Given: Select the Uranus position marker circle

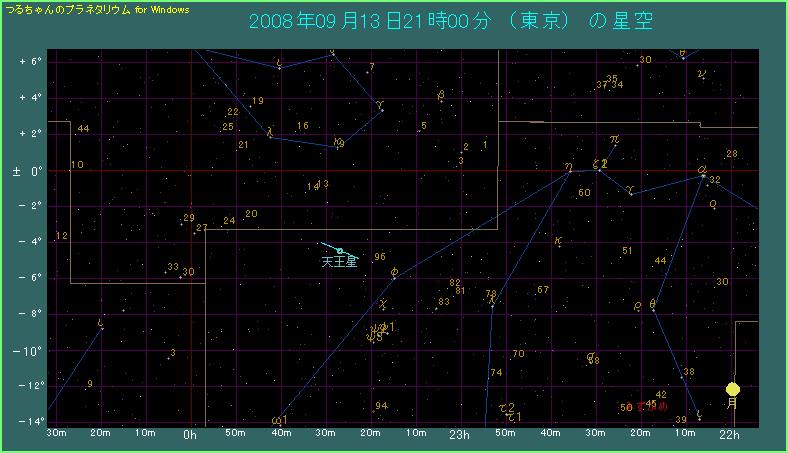Looking at the screenshot, I should coord(340,251).
